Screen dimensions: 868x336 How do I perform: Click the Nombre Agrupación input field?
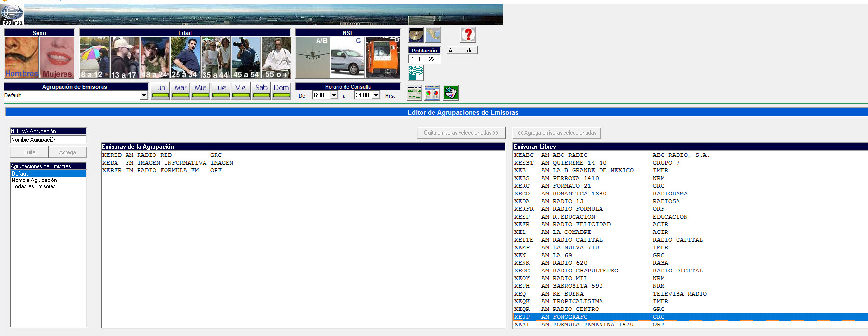click(48, 140)
